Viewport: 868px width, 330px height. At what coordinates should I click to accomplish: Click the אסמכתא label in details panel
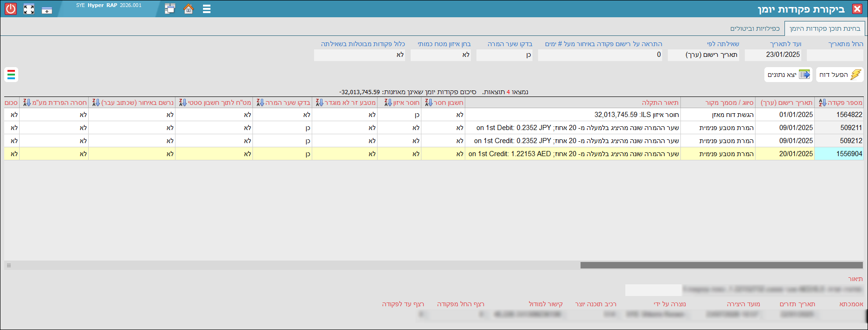851,304
